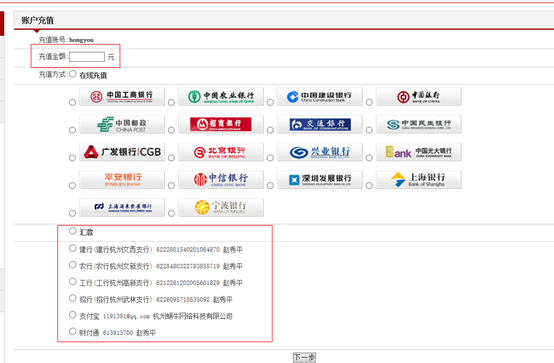Click the 中国工商银行 (ICBC) bank logo
The width and height of the screenshot is (554, 363).
point(122,96)
